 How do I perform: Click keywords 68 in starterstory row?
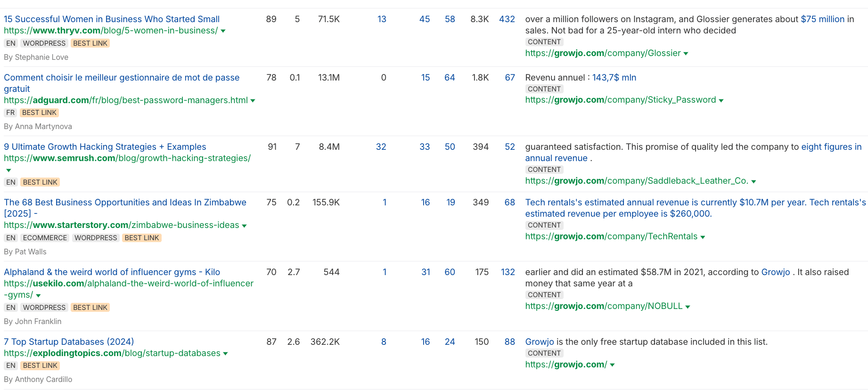(x=510, y=203)
